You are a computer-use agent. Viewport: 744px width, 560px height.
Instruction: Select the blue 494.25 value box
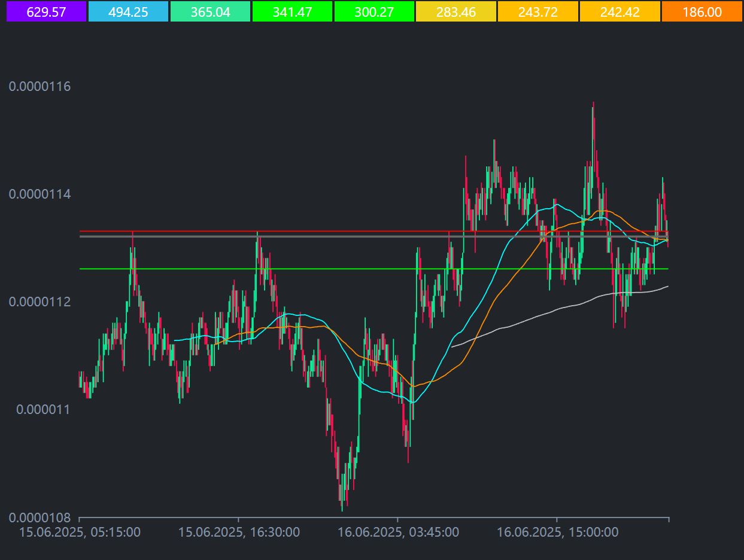(x=128, y=11)
